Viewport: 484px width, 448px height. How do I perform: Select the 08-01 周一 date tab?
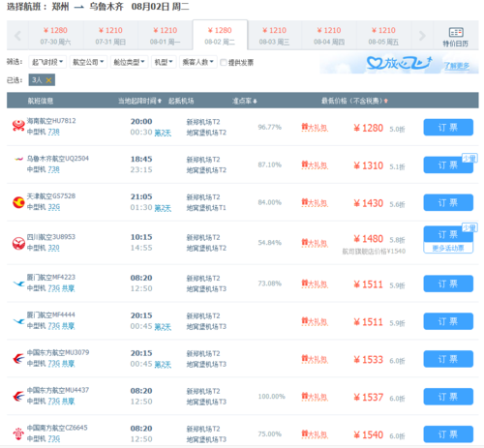click(166, 36)
